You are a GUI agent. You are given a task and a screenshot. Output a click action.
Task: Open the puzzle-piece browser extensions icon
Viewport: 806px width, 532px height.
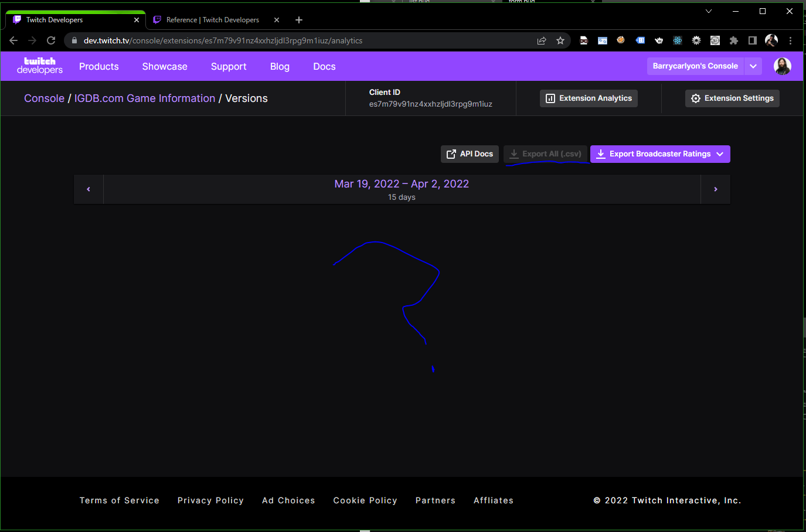[734, 40]
